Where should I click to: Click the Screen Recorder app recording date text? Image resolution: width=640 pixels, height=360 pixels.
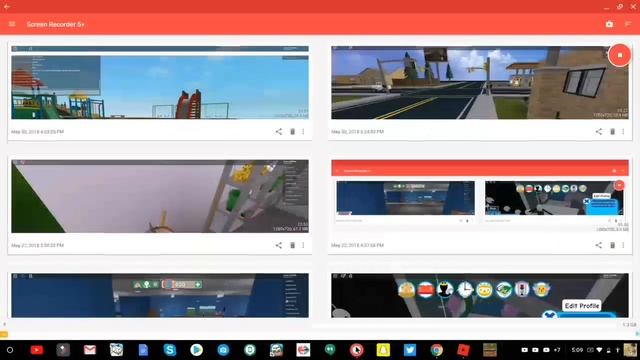(x=358, y=245)
